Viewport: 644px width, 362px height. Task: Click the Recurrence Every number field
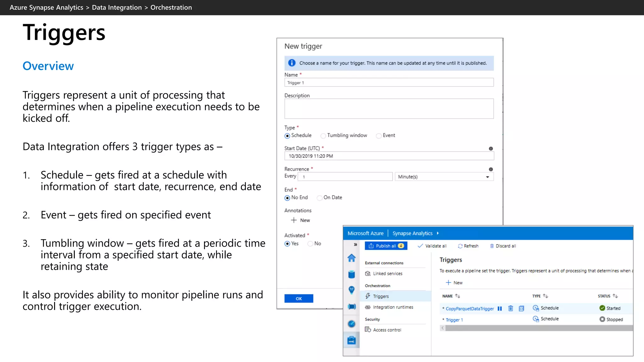tap(345, 177)
